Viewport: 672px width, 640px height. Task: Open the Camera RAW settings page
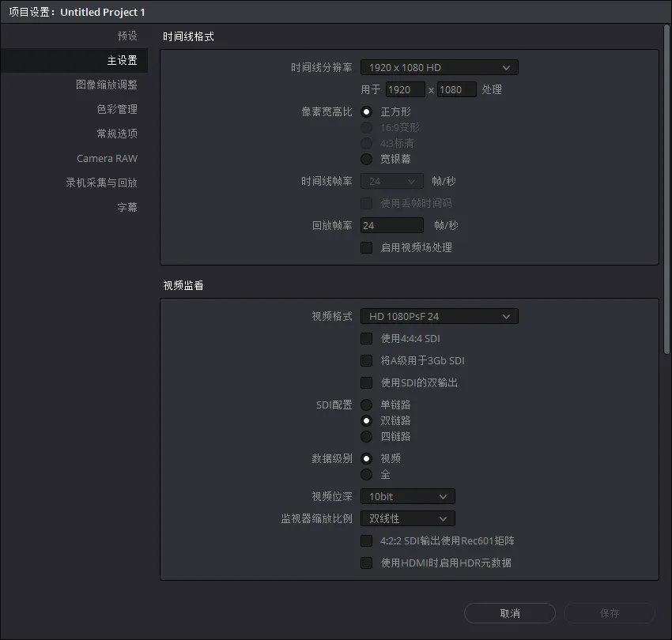coord(106,158)
